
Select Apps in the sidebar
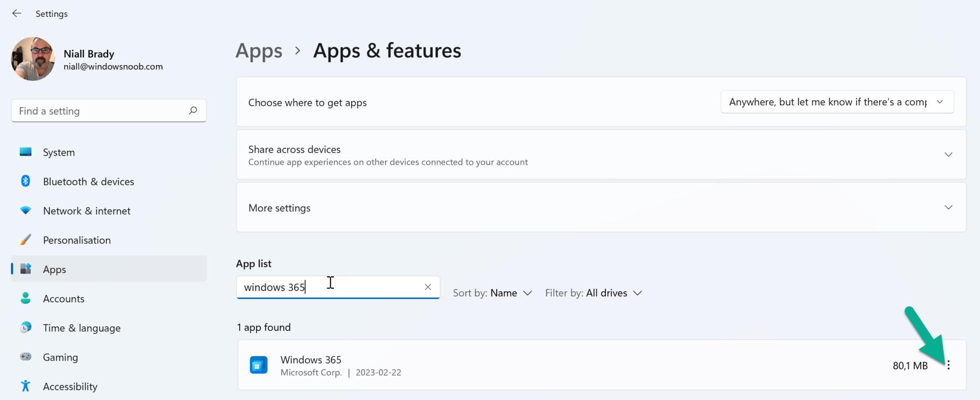[x=109, y=269]
